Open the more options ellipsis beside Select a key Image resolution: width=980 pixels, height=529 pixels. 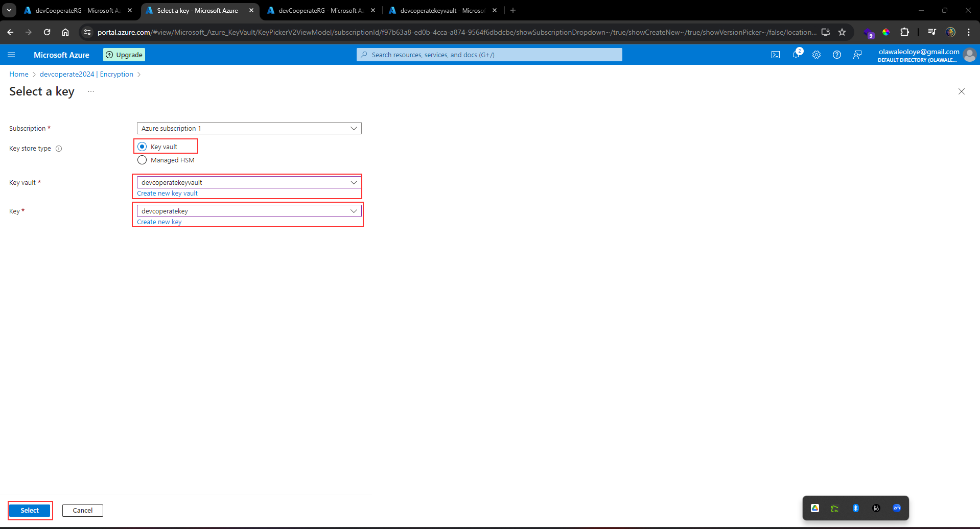pos(91,91)
